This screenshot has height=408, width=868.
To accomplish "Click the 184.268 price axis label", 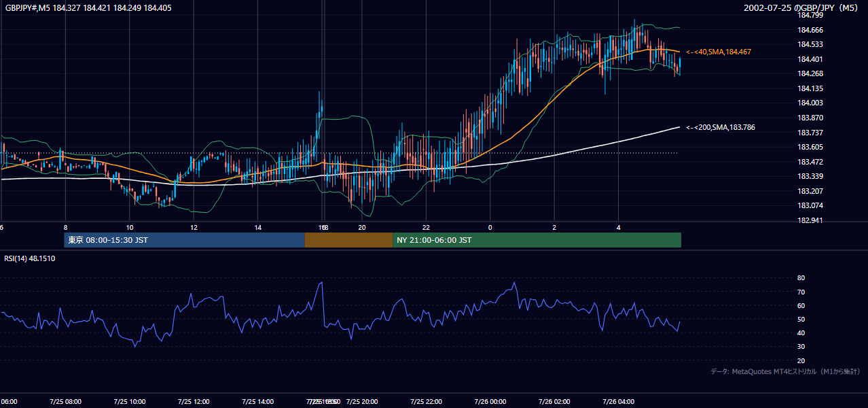I will pos(809,73).
